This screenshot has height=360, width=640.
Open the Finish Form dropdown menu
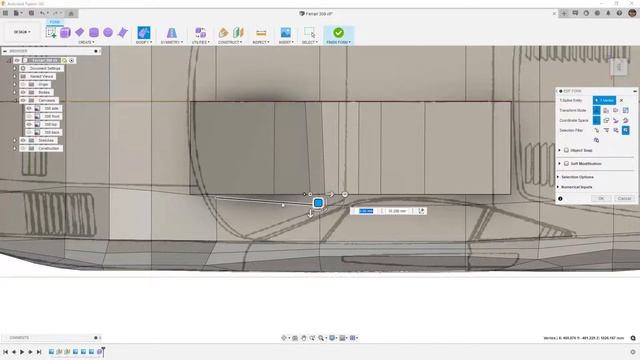coord(339,42)
